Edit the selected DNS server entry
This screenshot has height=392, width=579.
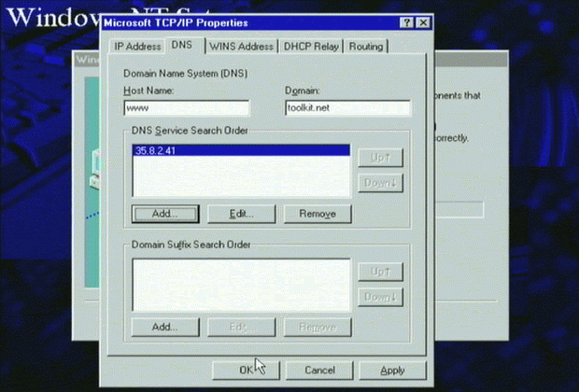pyautogui.click(x=242, y=214)
